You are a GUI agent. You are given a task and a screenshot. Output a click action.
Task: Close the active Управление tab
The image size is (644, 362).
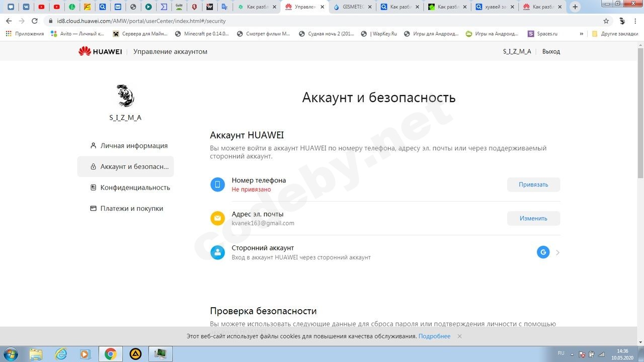(x=323, y=7)
